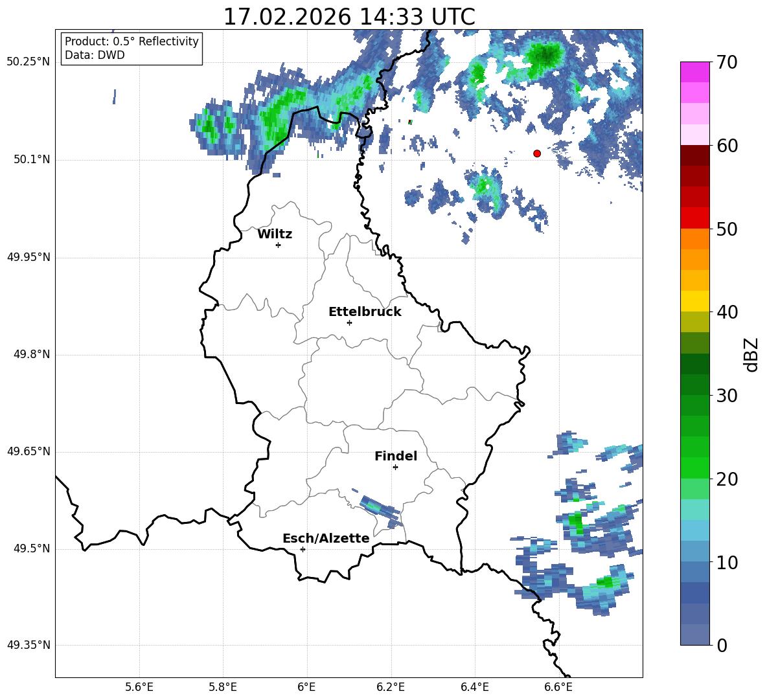Click the 6.6°E longitude label
Viewport: 767px width, 700px height.
(558, 687)
